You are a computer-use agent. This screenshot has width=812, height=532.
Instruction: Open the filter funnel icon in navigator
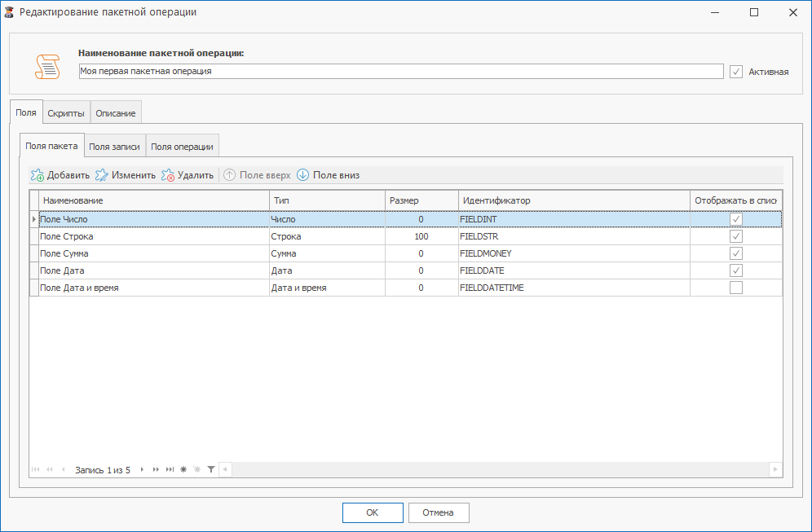pos(211,469)
